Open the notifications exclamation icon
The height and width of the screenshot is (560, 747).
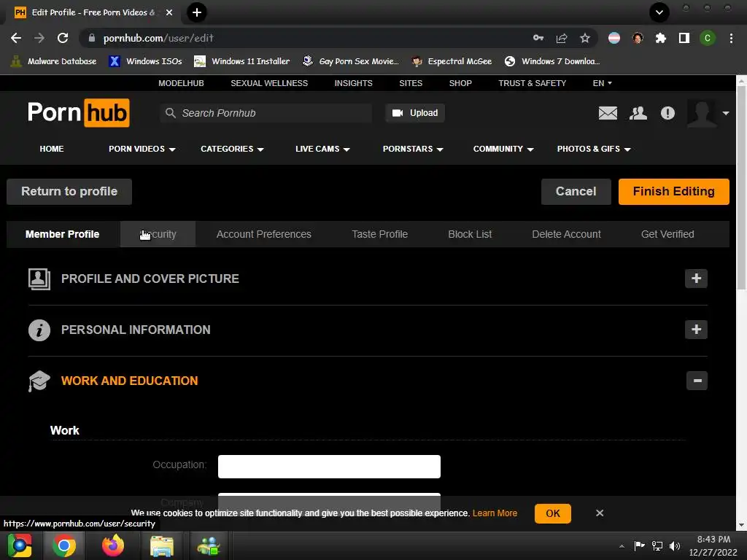tap(667, 113)
